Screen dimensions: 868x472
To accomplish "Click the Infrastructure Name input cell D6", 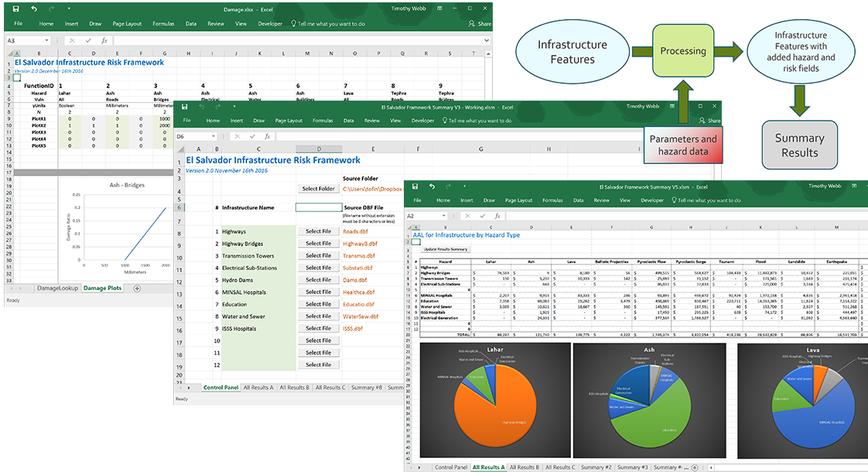I will click(319, 207).
